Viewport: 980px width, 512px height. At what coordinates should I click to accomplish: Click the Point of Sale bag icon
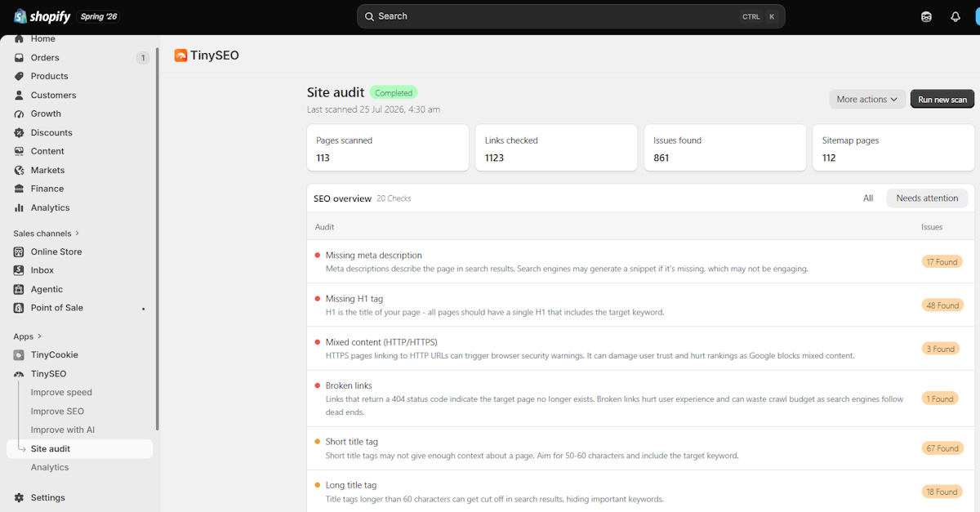pos(19,308)
